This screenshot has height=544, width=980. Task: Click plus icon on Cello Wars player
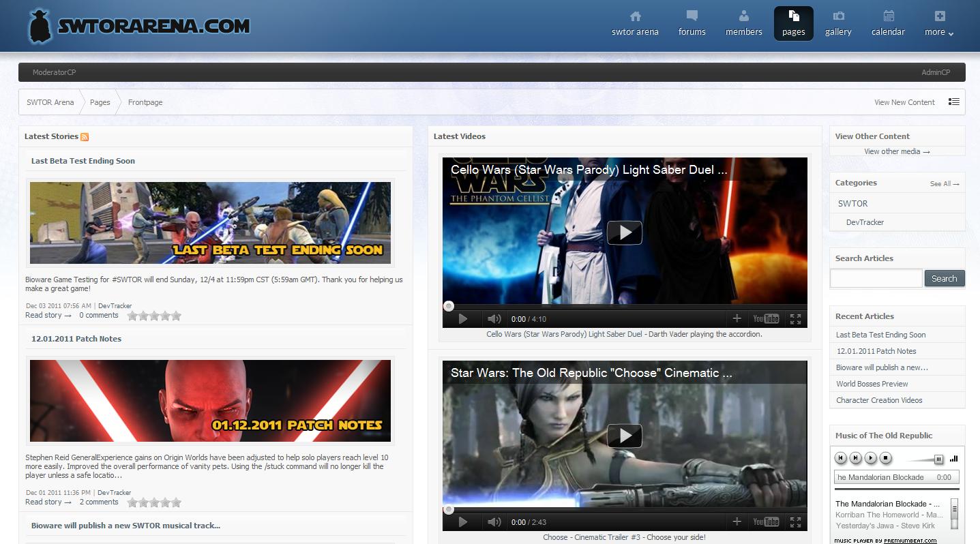[x=737, y=318]
